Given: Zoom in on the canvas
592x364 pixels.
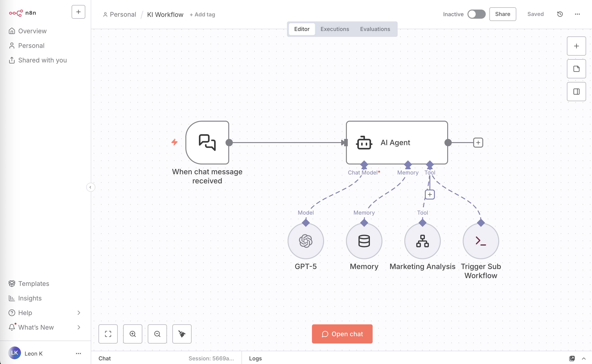Looking at the screenshot, I should (x=132, y=334).
